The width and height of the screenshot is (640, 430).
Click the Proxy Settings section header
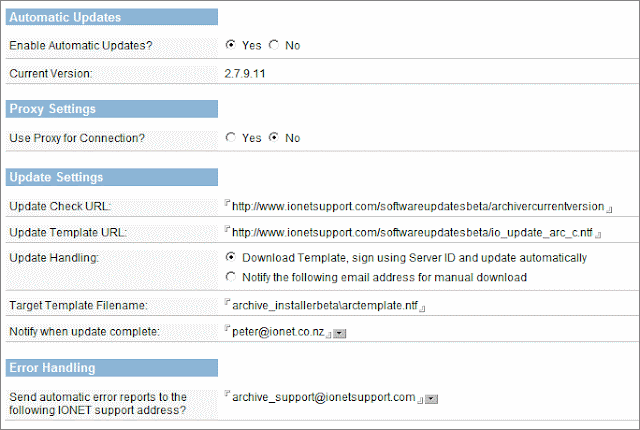point(111,109)
